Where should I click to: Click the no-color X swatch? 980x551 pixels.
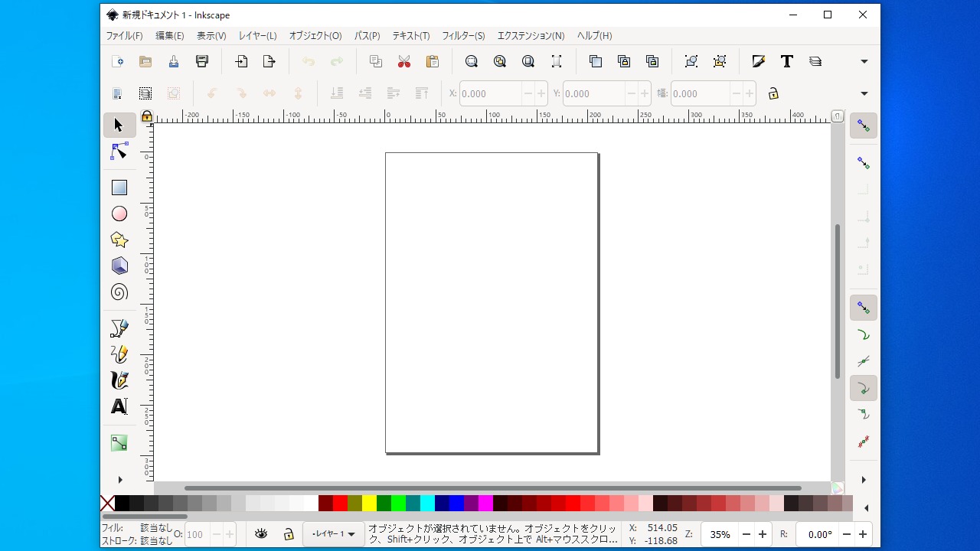point(107,504)
